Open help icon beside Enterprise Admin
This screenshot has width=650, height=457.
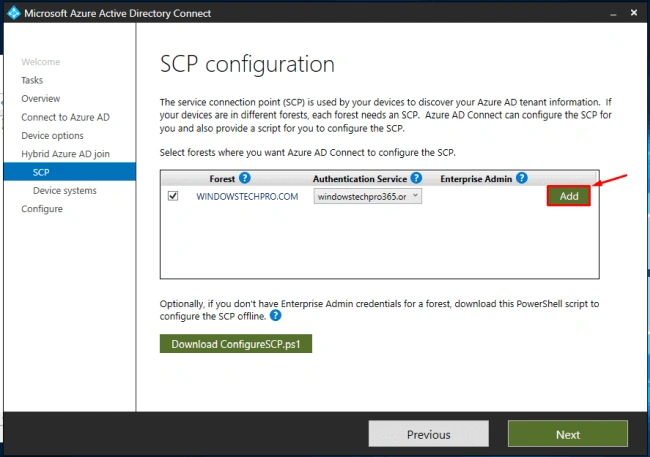(x=521, y=178)
